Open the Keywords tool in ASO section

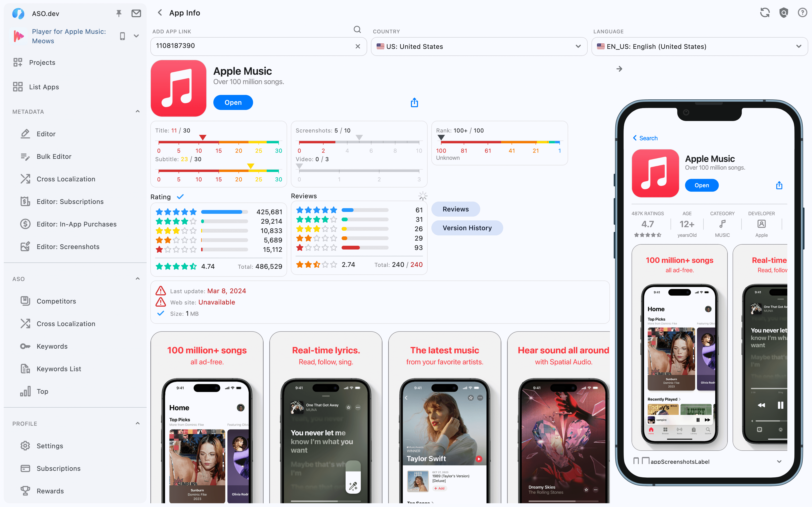[52, 346]
